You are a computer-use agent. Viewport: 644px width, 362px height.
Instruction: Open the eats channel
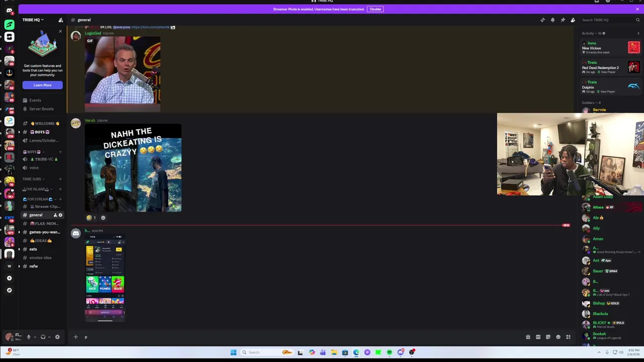pyautogui.click(x=42, y=249)
